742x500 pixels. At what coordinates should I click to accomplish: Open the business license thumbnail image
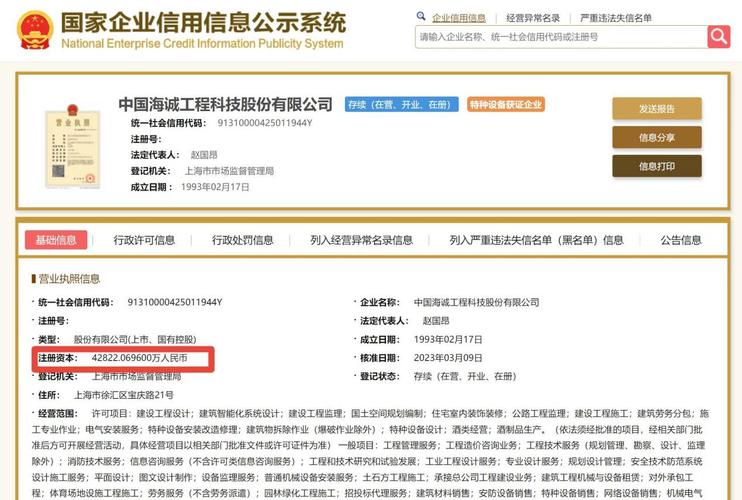pos(72,146)
